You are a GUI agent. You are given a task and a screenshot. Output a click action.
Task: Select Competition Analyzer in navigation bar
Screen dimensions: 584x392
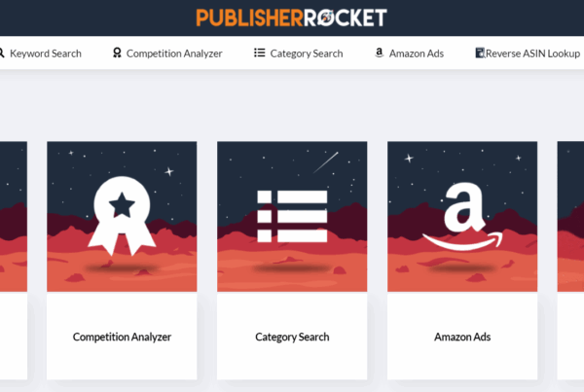point(174,53)
